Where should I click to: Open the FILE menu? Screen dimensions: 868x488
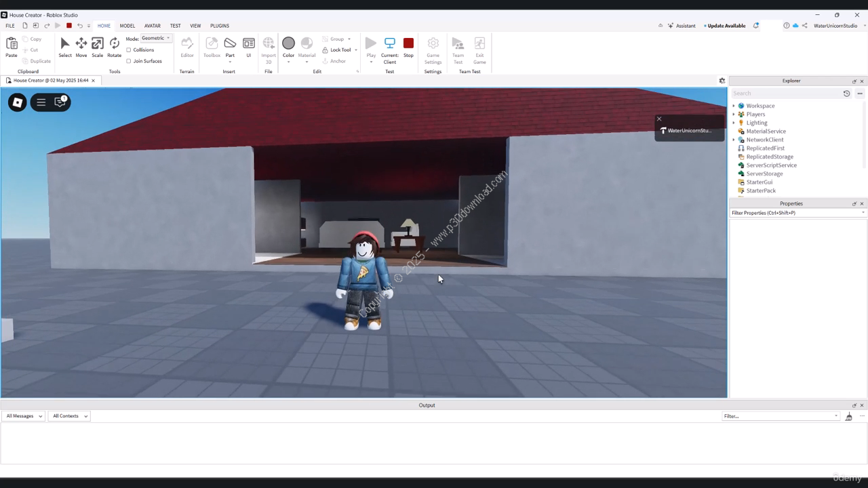click(10, 26)
